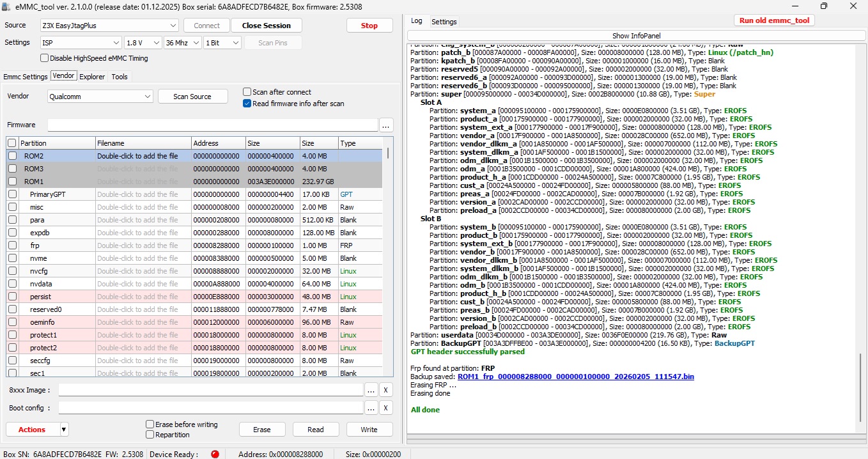Open the Actions dropdown arrow
Screen dimensions: 868x459
click(x=64, y=430)
